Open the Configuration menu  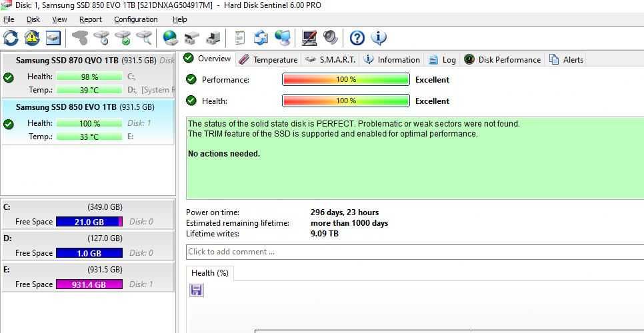pos(135,19)
